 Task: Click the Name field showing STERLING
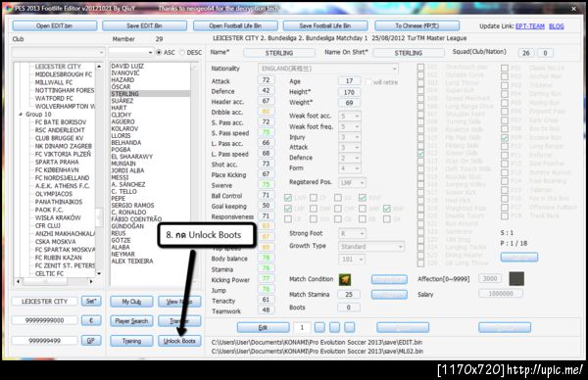point(279,53)
